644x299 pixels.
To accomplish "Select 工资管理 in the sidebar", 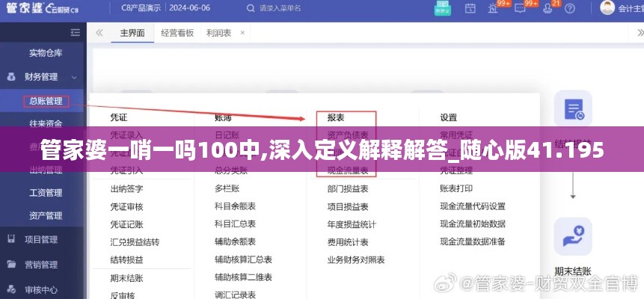I will click(x=46, y=193).
